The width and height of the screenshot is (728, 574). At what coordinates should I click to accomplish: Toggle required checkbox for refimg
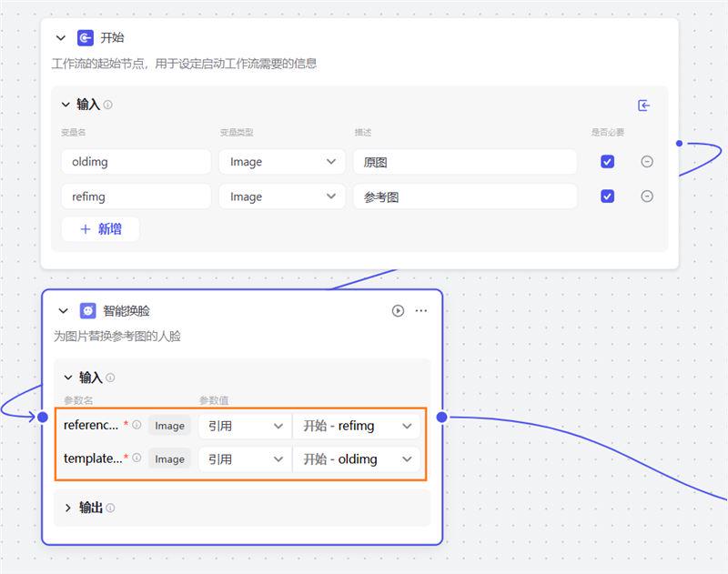coord(607,196)
